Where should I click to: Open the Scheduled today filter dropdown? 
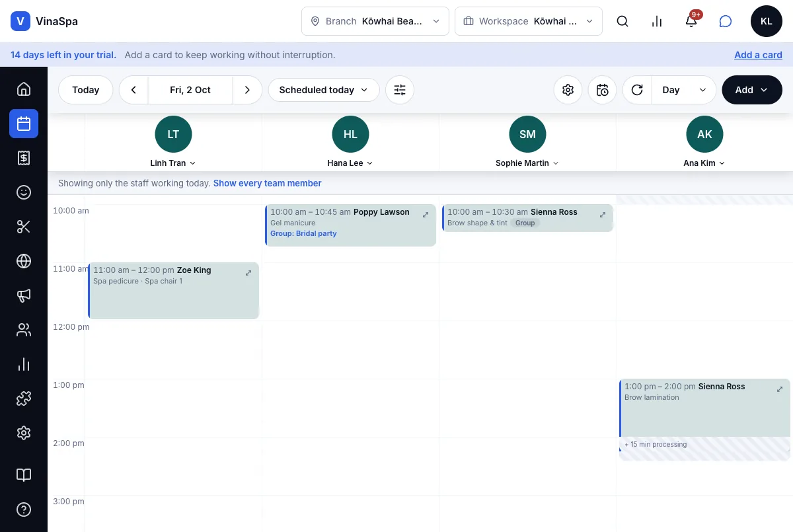[x=324, y=90]
